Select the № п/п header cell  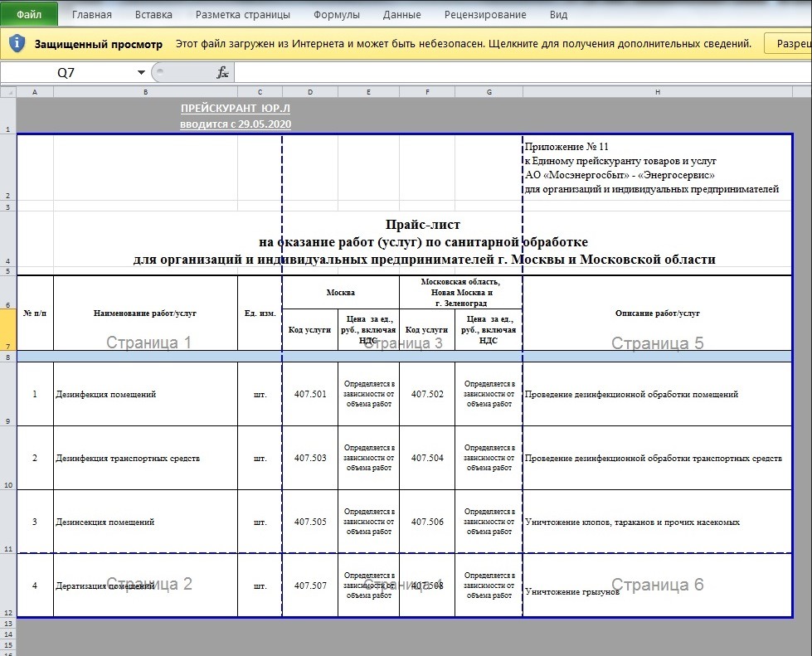click(35, 313)
